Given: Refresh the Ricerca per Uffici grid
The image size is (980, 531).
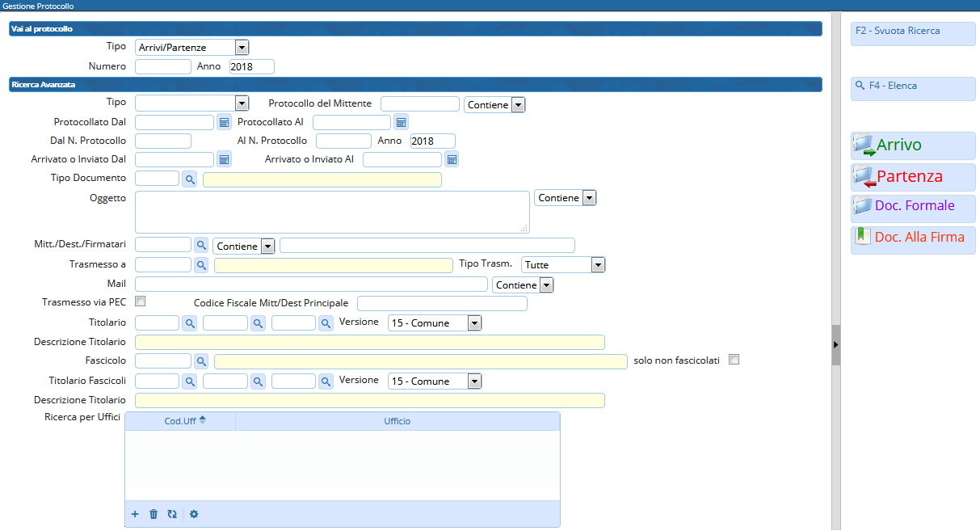Looking at the screenshot, I should tap(172, 514).
